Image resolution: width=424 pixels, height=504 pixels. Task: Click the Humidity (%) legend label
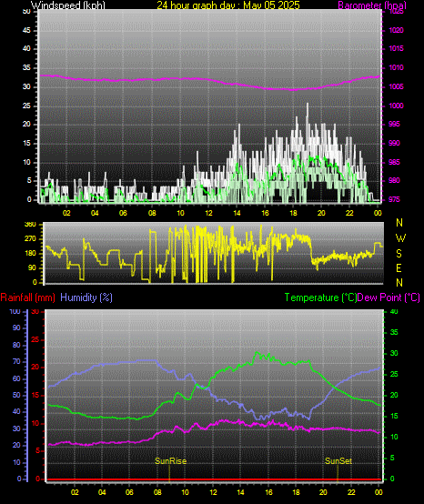click(86, 297)
